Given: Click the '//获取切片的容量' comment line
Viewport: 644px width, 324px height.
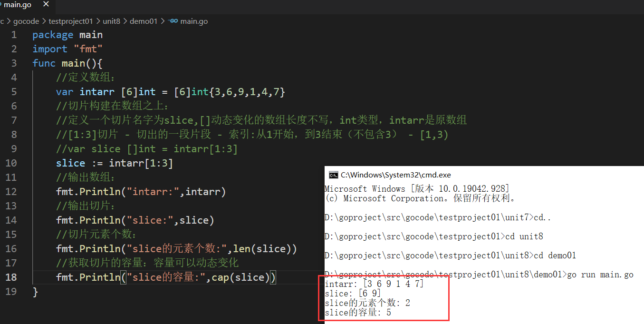Looking at the screenshot, I should (x=147, y=263).
